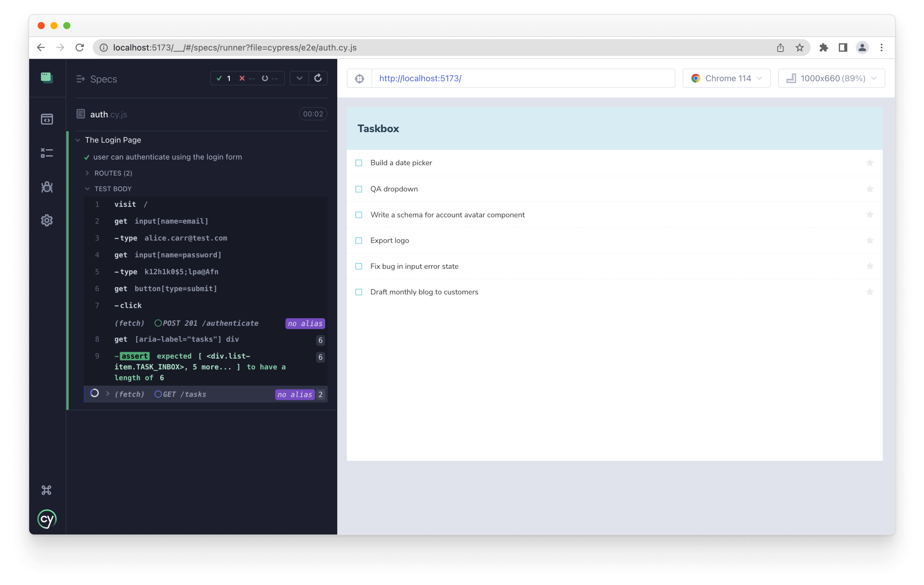The height and width of the screenshot is (585, 924).
Task: Collapse the TEST BODY section
Action: [112, 189]
